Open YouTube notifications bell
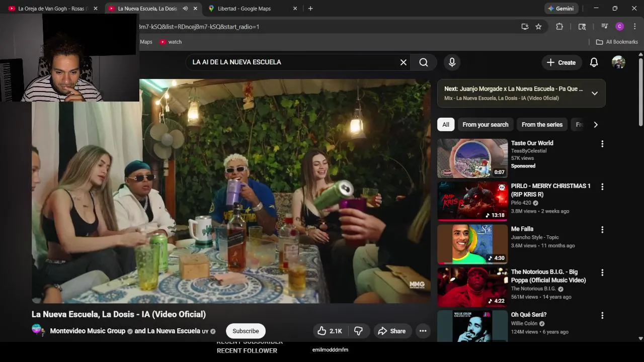This screenshot has width=644, height=362. point(594,62)
